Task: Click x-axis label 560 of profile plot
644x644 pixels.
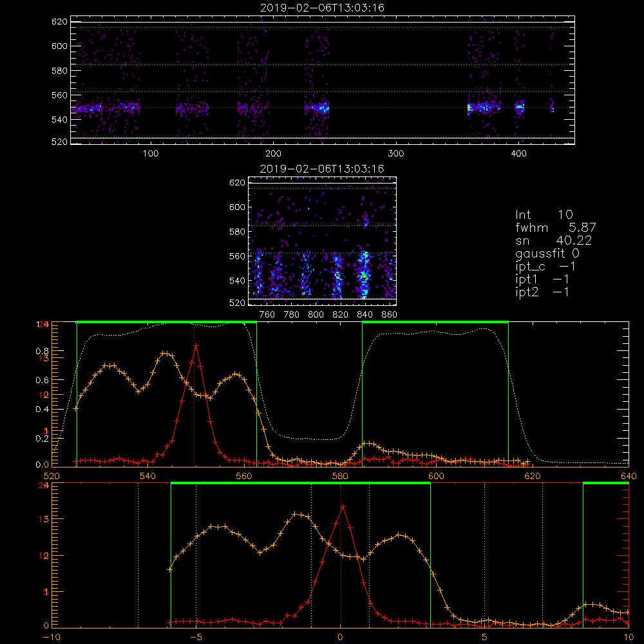Action: point(244,476)
